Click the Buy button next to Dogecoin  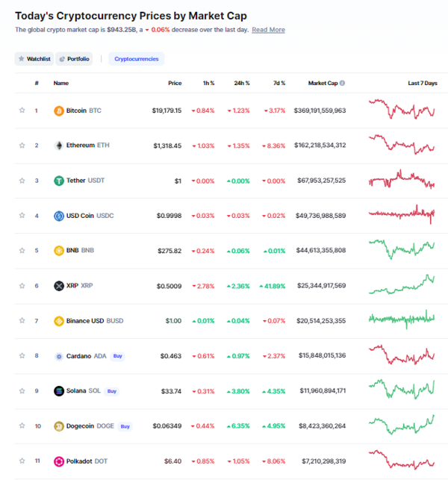[x=125, y=426]
